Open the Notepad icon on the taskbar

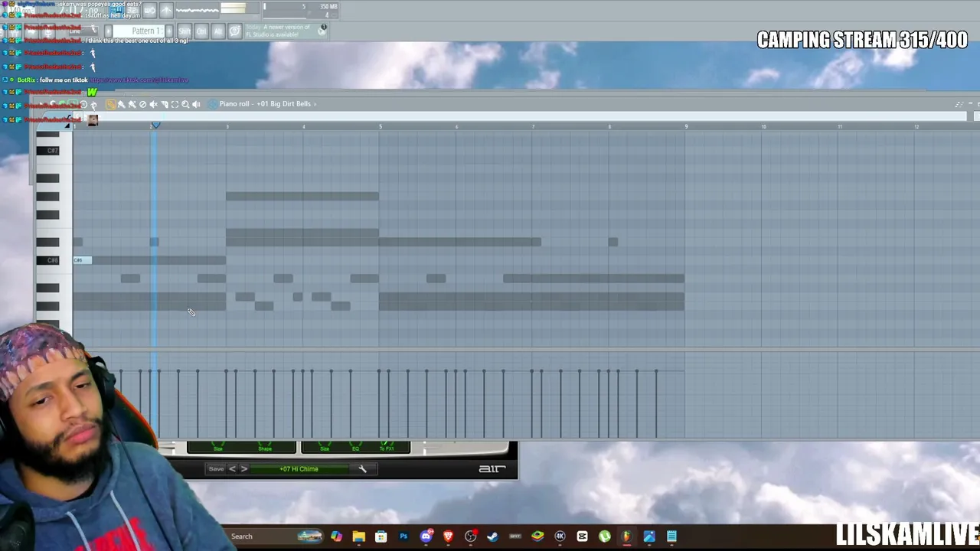click(x=671, y=536)
